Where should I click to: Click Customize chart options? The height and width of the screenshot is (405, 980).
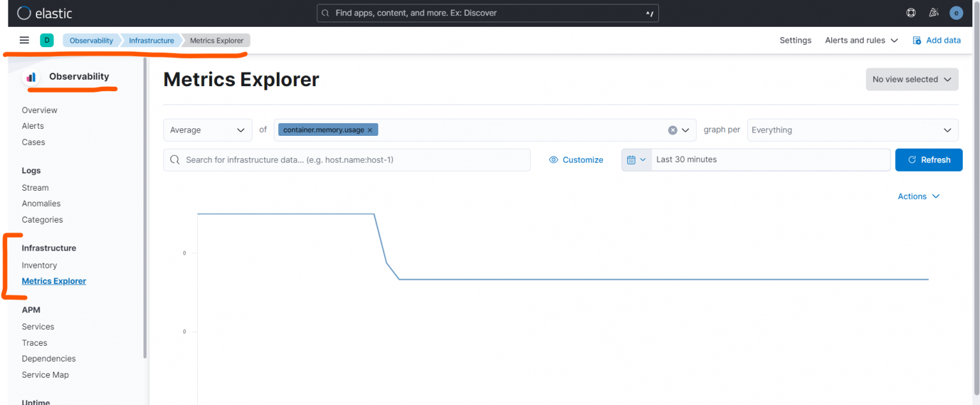click(x=576, y=159)
